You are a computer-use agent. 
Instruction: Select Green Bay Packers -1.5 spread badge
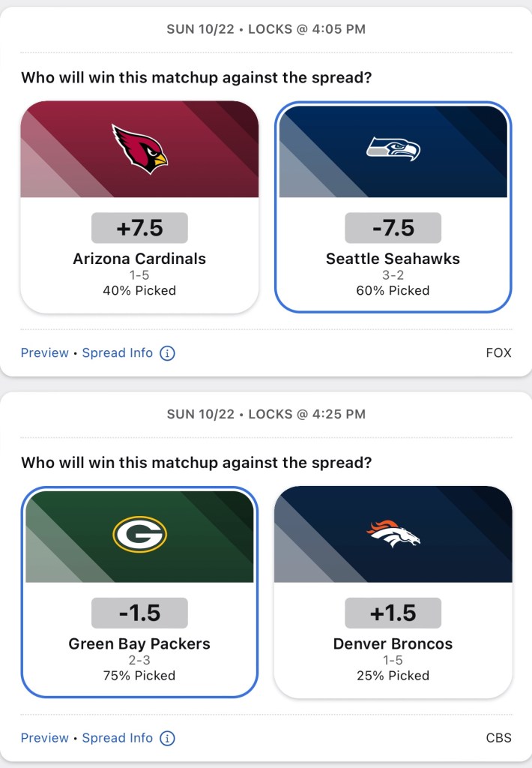[x=139, y=613]
